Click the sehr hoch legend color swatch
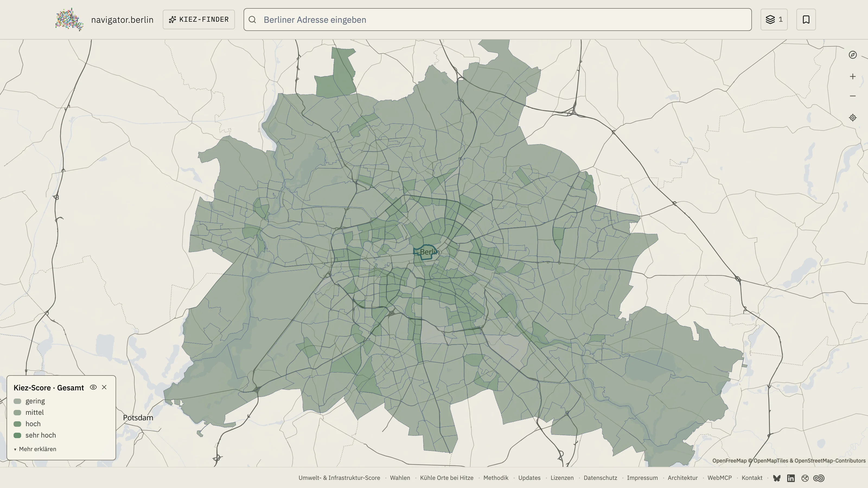Image resolution: width=868 pixels, height=488 pixels. pos(18,435)
